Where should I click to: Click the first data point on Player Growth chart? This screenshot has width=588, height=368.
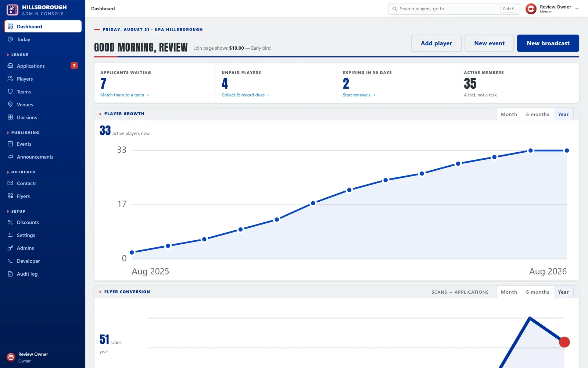coord(132,252)
